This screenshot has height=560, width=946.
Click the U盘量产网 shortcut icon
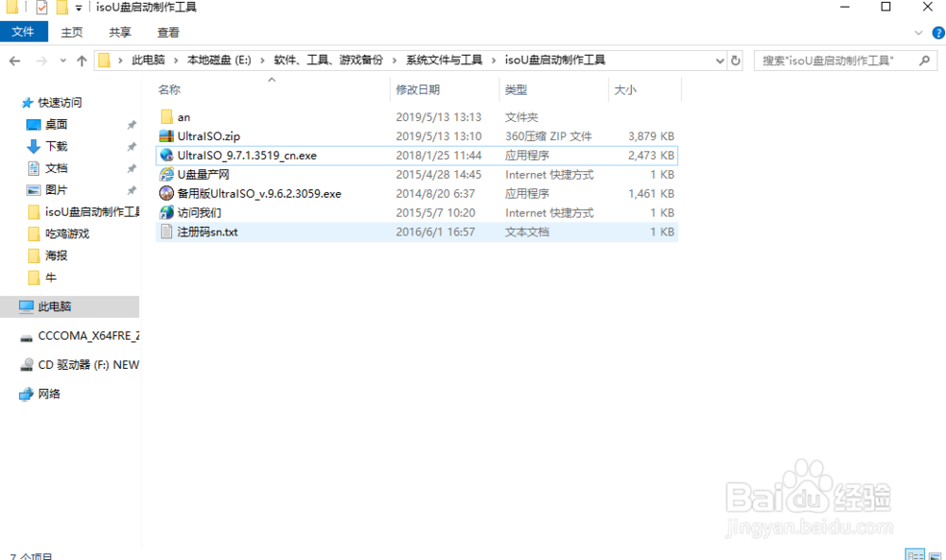tap(166, 174)
